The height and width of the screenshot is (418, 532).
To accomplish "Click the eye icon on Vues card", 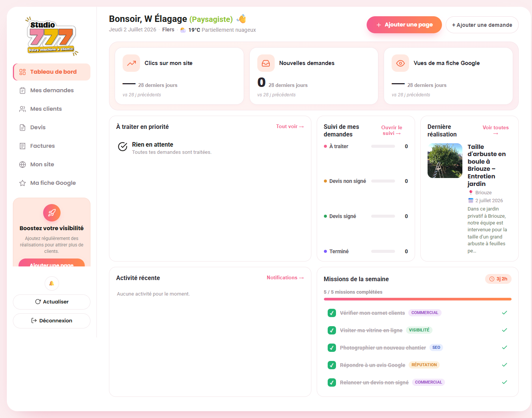I will pyautogui.click(x=400, y=63).
